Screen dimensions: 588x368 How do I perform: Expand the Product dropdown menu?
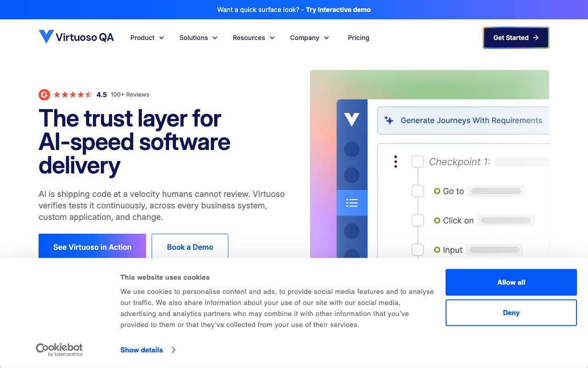[147, 38]
